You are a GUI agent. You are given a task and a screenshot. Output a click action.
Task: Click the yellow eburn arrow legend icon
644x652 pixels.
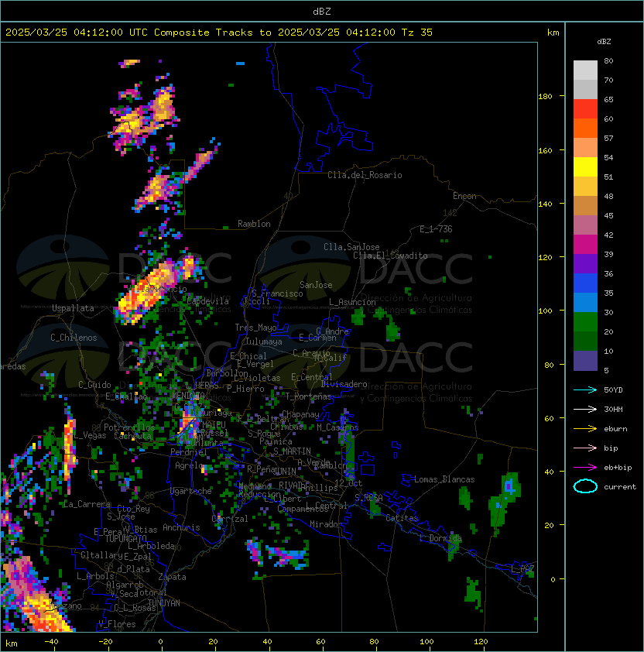[585, 429]
